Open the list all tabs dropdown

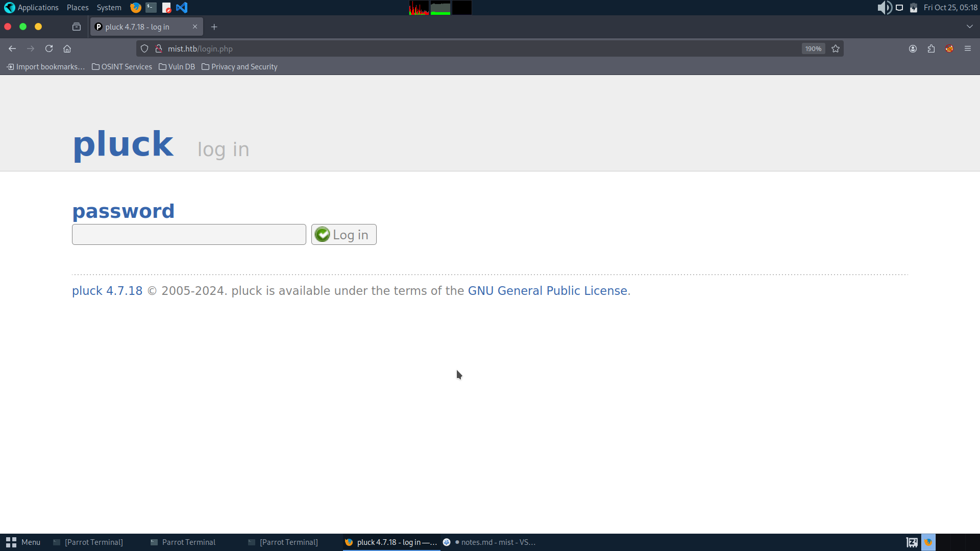pos(969,27)
